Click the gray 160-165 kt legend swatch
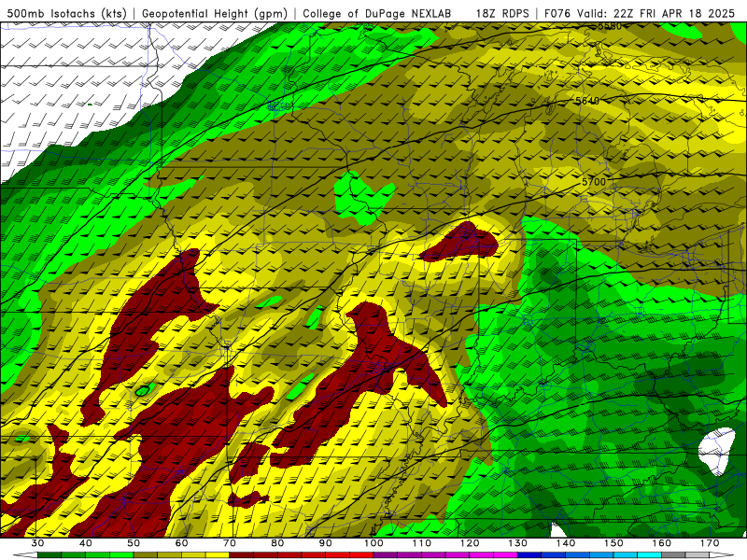The height and width of the screenshot is (560, 747). coord(673,555)
